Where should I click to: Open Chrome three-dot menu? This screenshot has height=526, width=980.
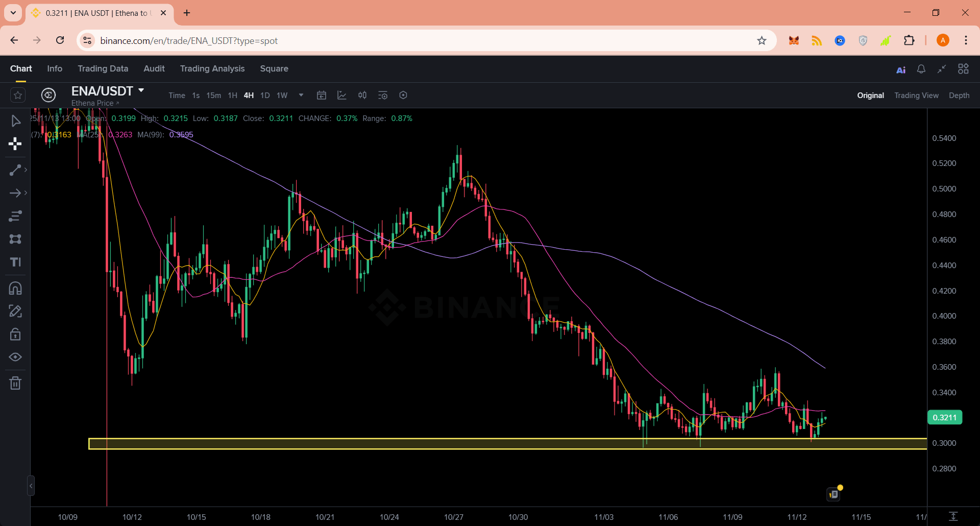pyautogui.click(x=966, y=40)
